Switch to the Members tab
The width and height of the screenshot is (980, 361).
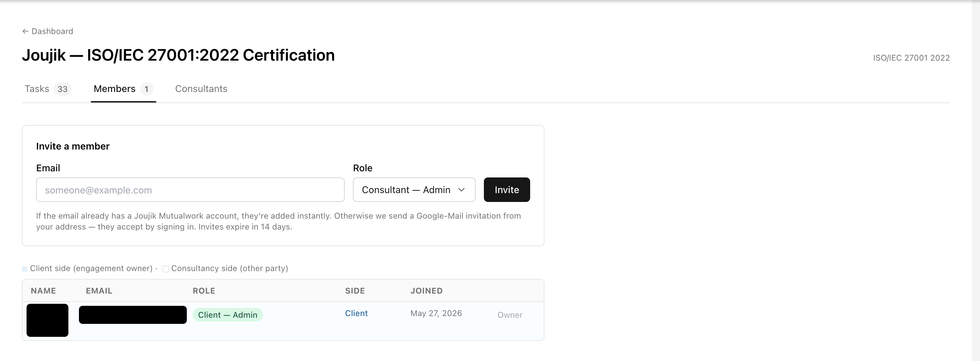click(x=123, y=89)
